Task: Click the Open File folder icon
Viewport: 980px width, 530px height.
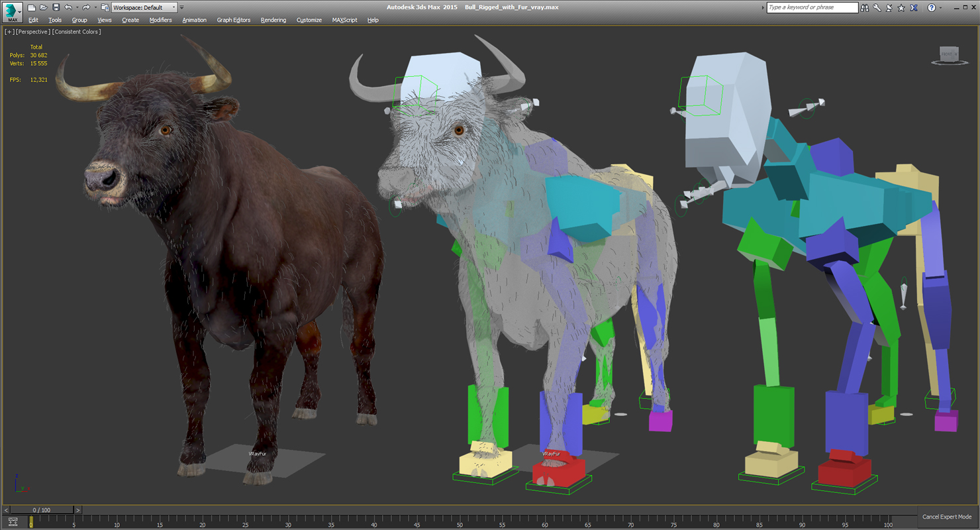Action: [x=43, y=7]
